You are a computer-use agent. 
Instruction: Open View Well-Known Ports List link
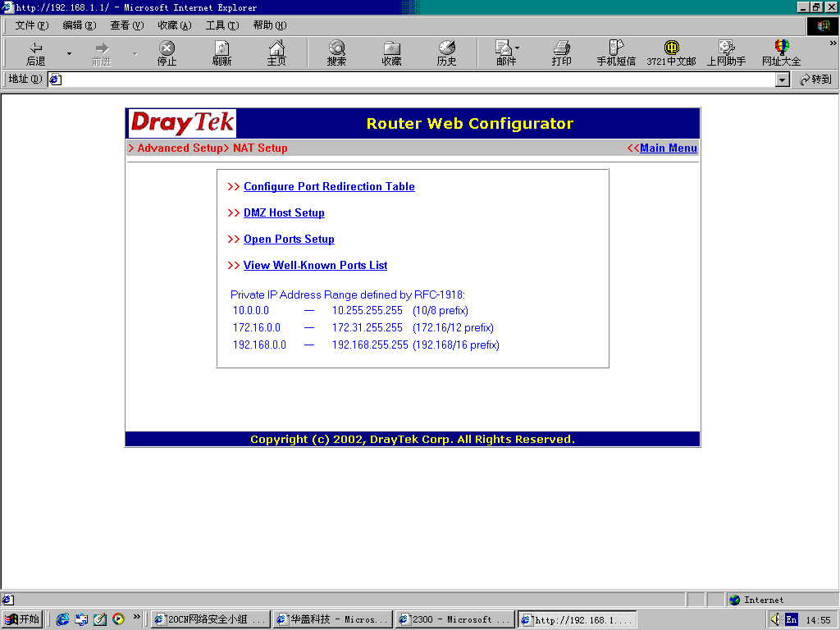[x=315, y=265]
